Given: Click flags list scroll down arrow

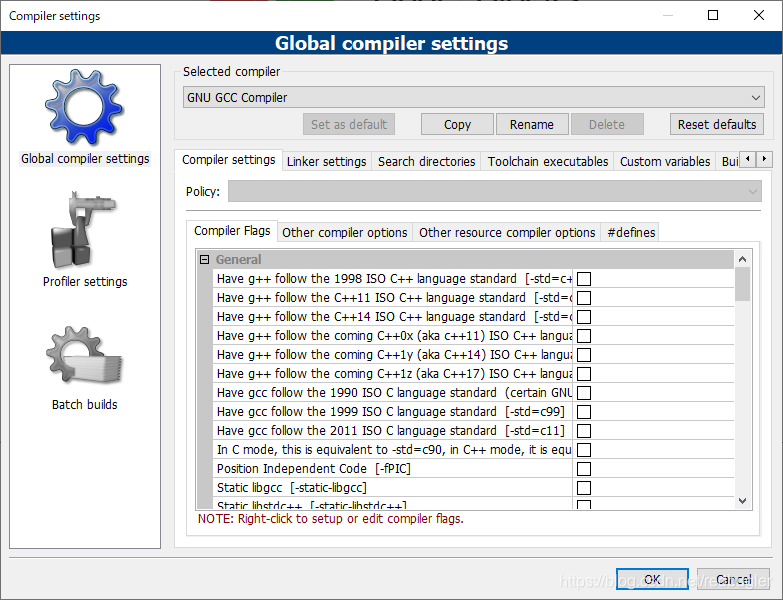Looking at the screenshot, I should point(742,501).
